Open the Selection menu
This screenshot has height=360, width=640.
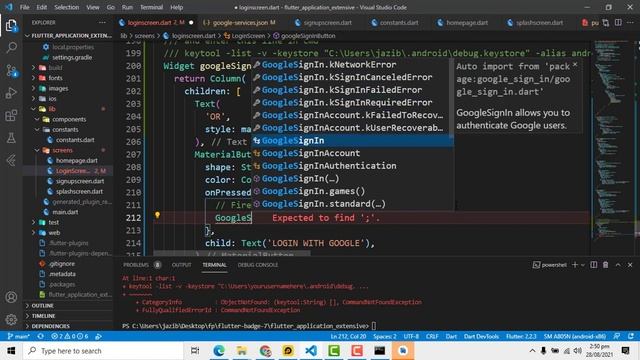(x=67, y=7)
